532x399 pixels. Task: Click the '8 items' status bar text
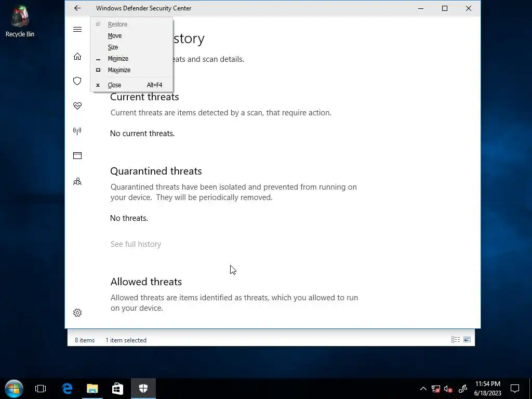pos(85,340)
